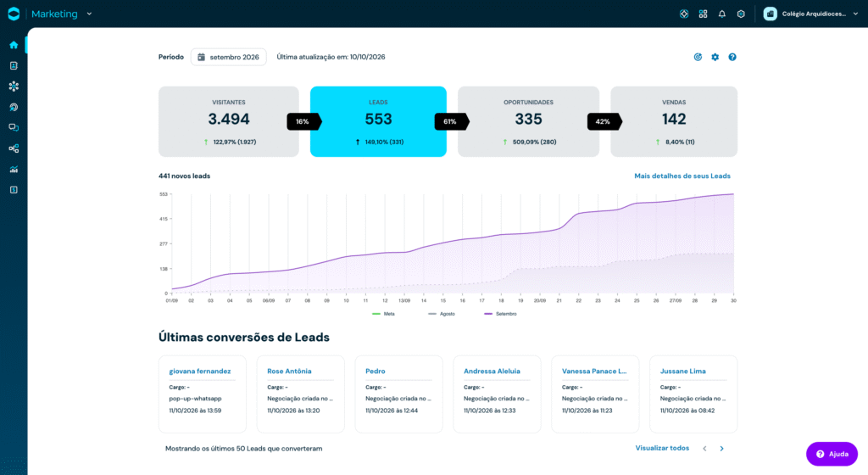868x475 pixels.
Task: Click the refresh goal icon near period
Action: coord(698,57)
